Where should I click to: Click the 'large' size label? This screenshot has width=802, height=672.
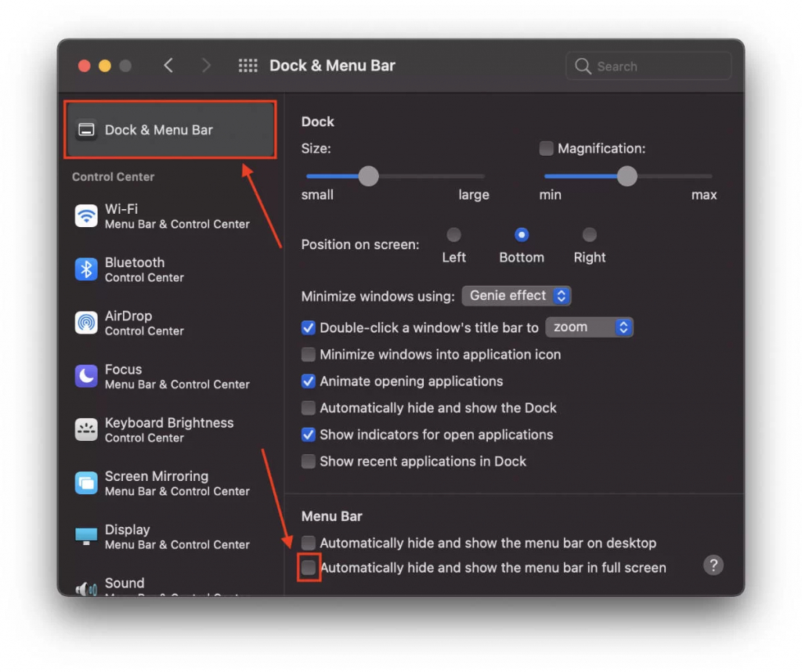point(474,195)
